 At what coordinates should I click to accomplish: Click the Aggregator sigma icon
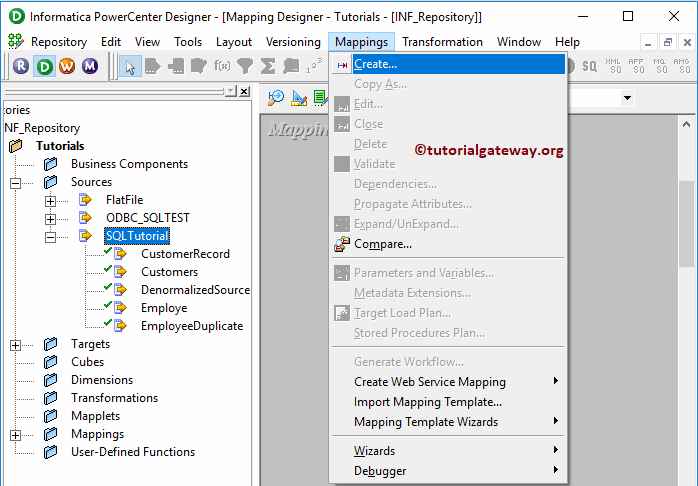click(268, 66)
